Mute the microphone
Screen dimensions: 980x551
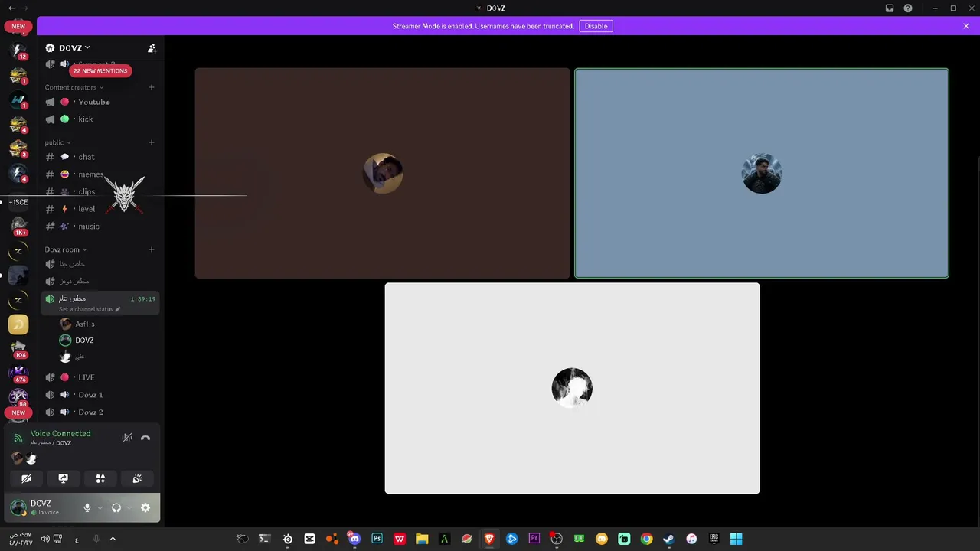(x=87, y=507)
